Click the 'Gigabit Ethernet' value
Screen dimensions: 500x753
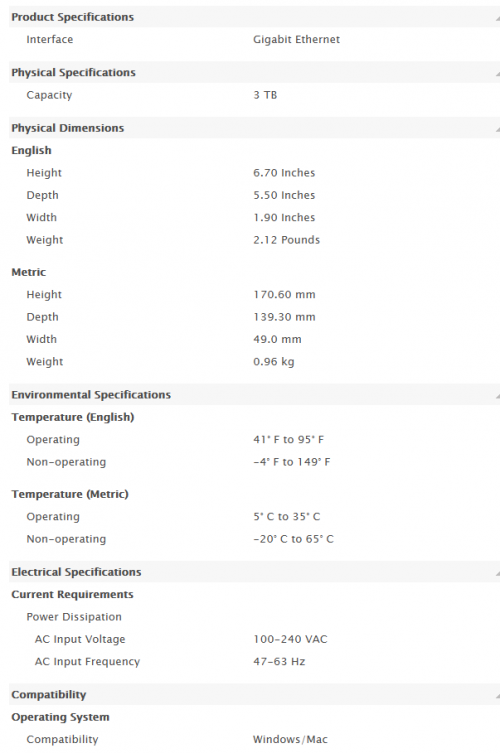(x=296, y=39)
